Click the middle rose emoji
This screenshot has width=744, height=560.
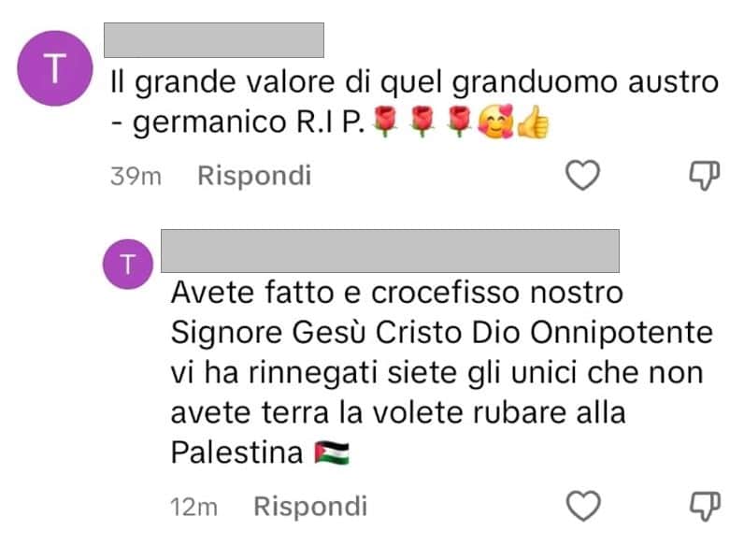click(x=422, y=122)
